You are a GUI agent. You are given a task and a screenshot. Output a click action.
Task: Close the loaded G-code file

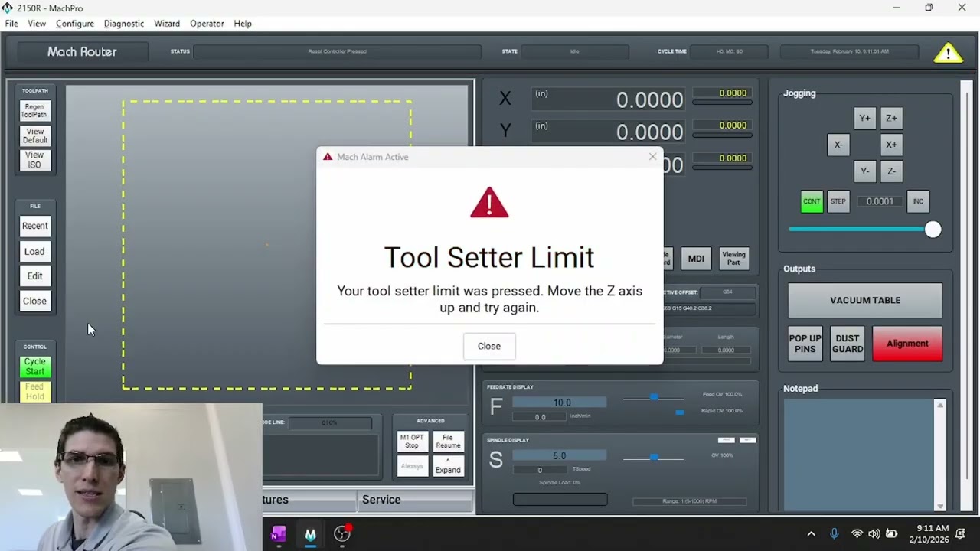point(34,301)
